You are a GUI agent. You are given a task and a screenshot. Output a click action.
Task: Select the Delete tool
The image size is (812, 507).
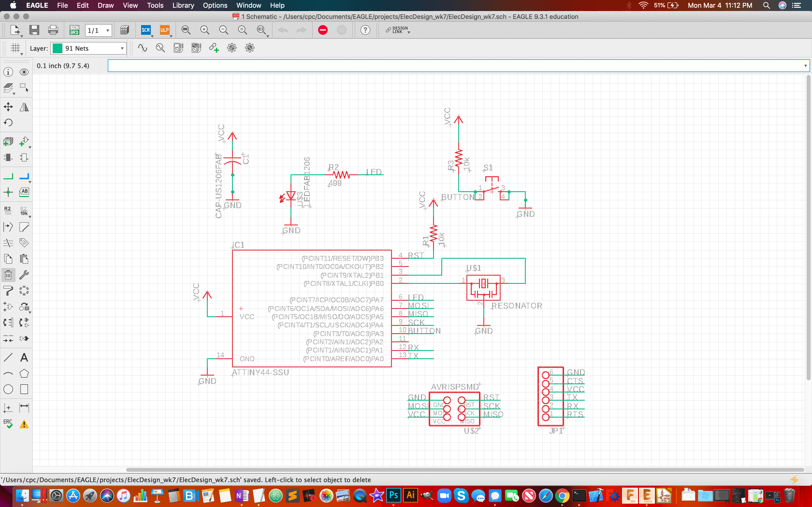pyautogui.click(x=8, y=275)
